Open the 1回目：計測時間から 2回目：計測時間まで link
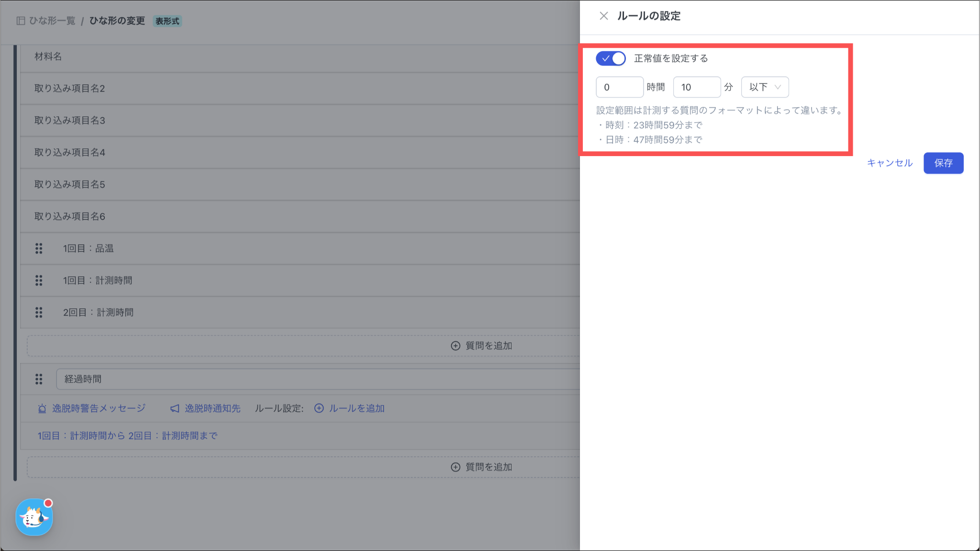980x551 pixels. coord(127,436)
